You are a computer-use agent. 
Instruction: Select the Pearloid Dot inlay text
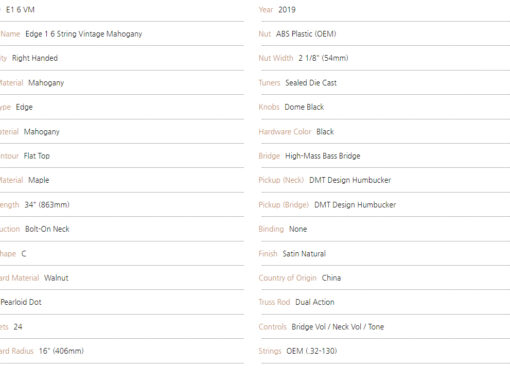(x=21, y=302)
